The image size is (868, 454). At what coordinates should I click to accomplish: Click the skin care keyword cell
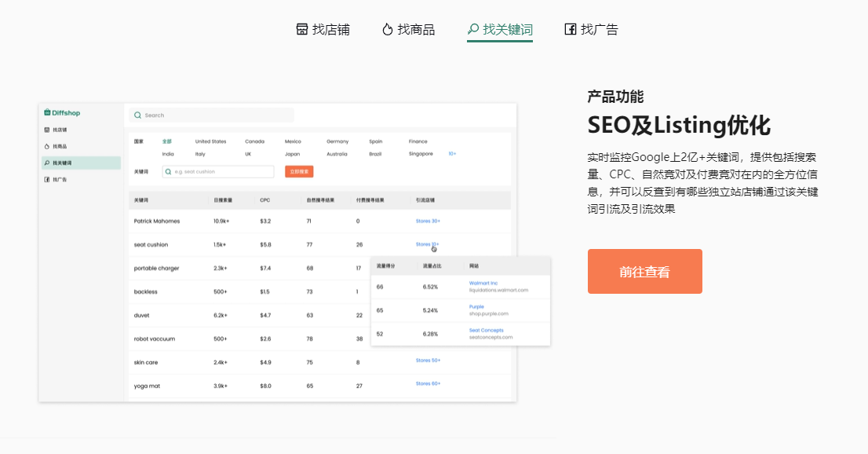[x=146, y=363]
